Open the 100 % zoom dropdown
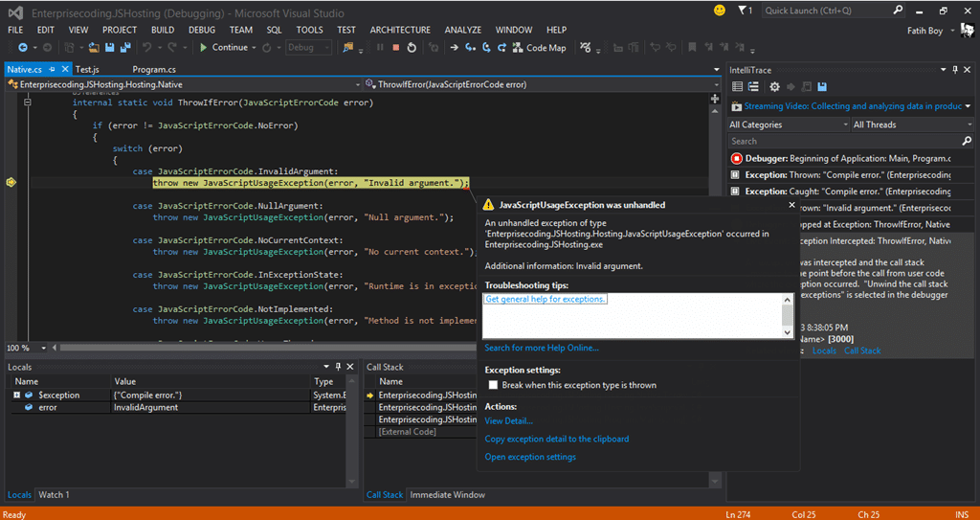Viewport: 980px width, 520px height. pyautogui.click(x=44, y=348)
